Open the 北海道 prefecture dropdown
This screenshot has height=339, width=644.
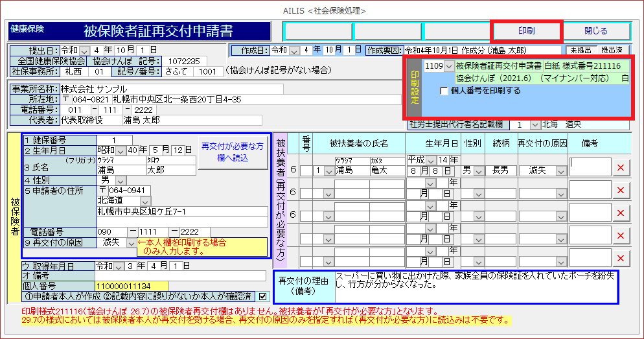tap(144, 201)
